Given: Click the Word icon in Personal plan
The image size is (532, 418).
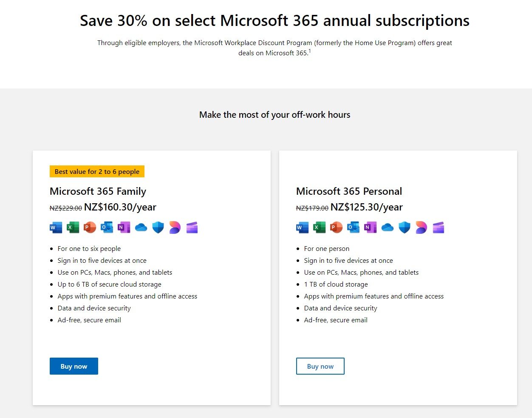Looking at the screenshot, I should click(x=303, y=227).
